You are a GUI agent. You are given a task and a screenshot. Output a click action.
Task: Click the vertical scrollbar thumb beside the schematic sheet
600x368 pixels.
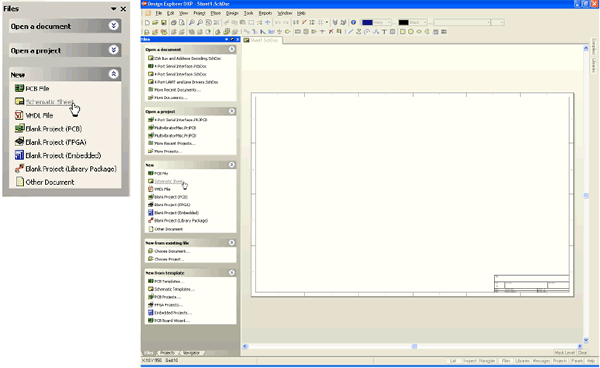[x=586, y=196]
